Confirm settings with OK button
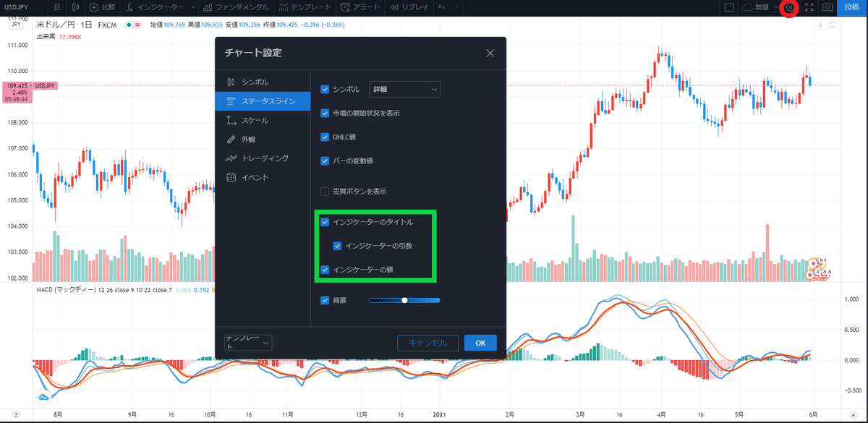This screenshot has height=423, width=868. [x=480, y=343]
